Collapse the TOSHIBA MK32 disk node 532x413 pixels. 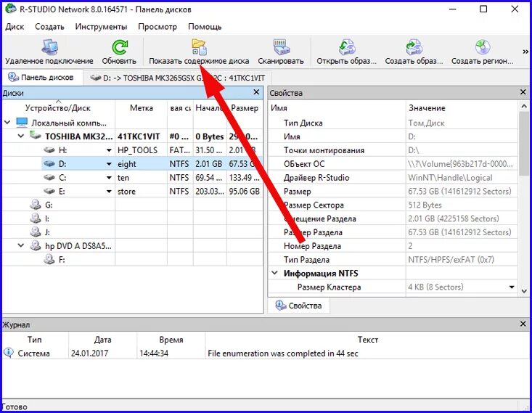(21, 136)
